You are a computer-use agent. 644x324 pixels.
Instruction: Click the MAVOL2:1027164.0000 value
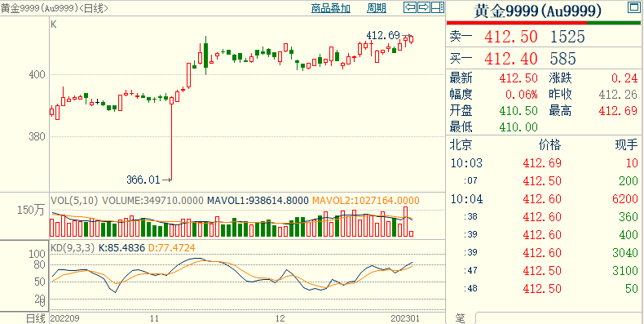pos(366,201)
